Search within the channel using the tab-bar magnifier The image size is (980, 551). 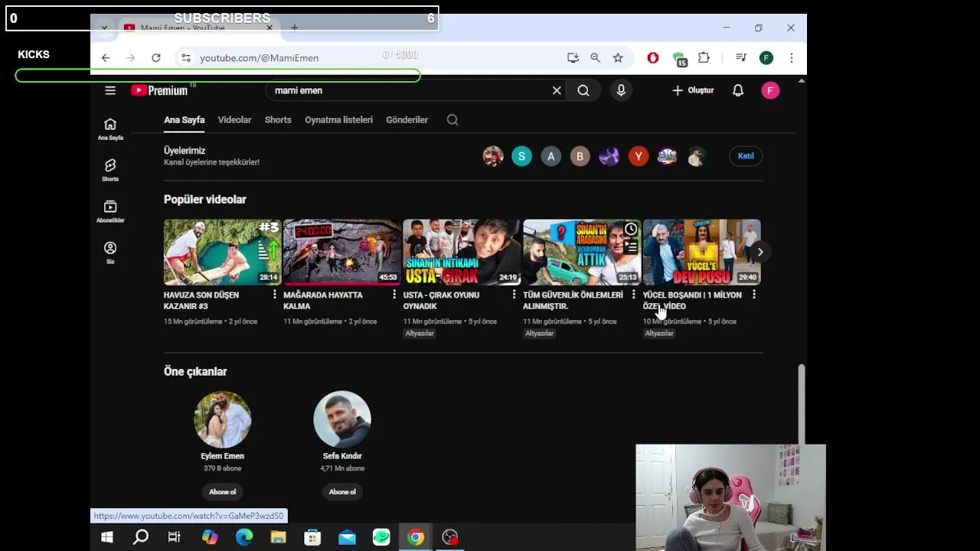point(452,119)
